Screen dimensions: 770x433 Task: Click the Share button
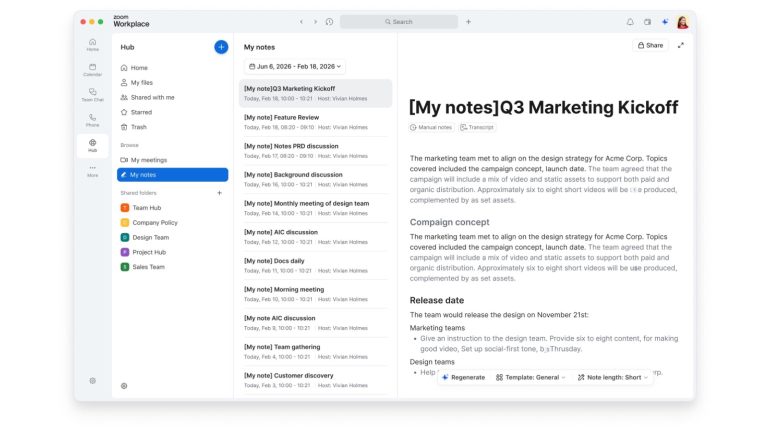coord(649,45)
